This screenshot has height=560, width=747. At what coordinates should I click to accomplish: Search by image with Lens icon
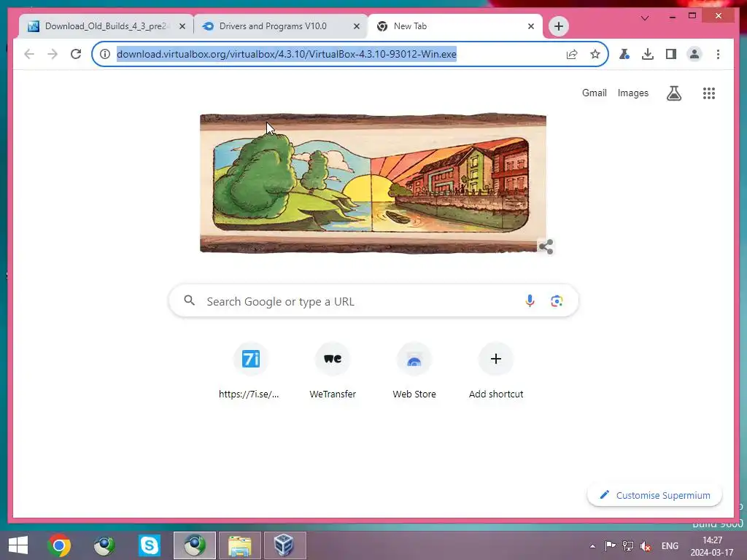click(557, 301)
